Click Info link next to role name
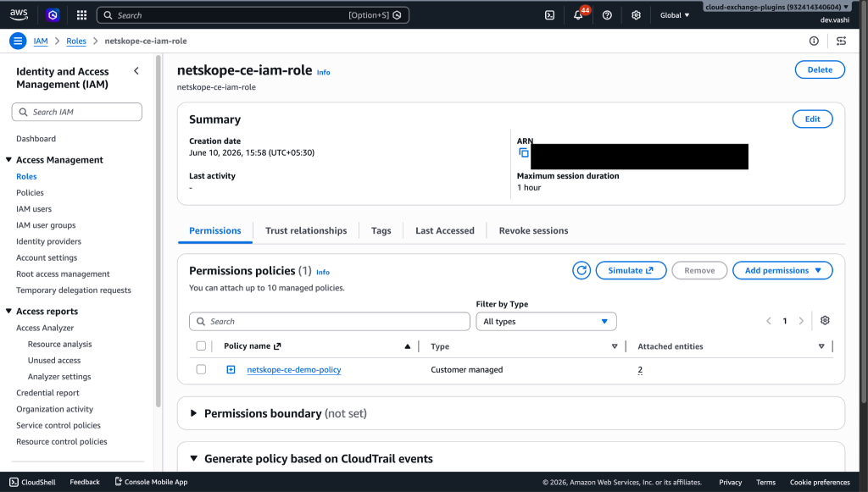The width and height of the screenshot is (868, 492). point(323,73)
